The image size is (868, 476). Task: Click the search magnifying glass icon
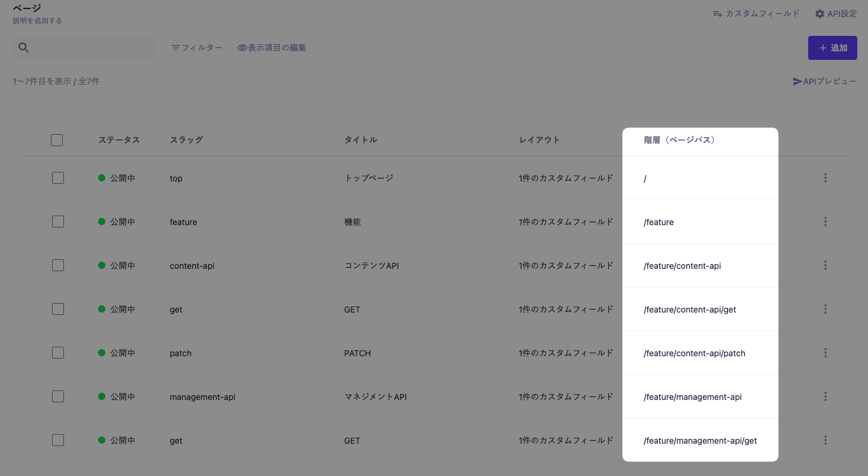click(x=23, y=47)
